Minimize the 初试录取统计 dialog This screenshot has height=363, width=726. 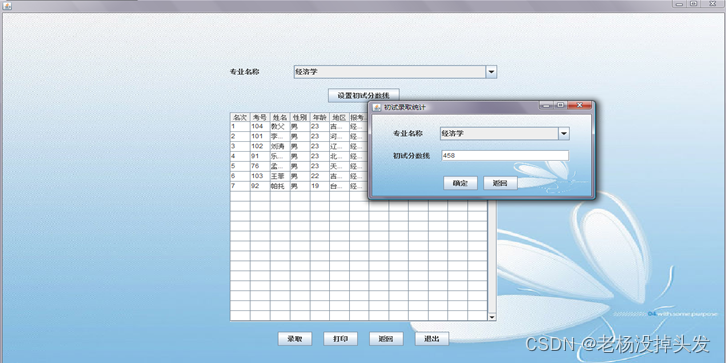pos(546,106)
